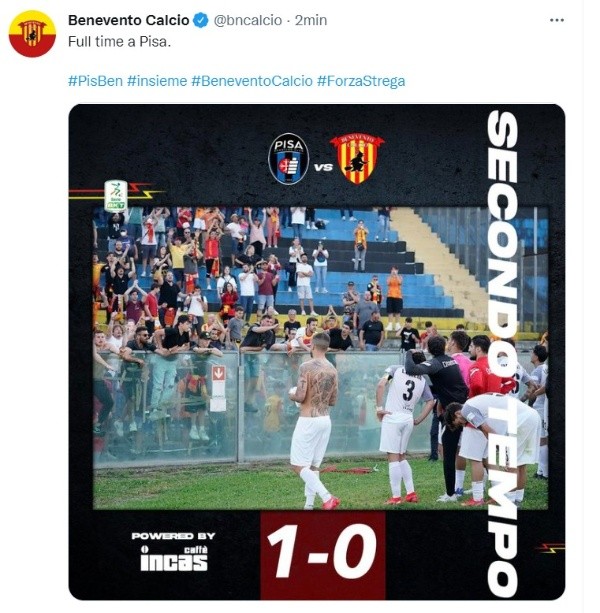Click the 2min timestamp
This screenshot has height=613, width=600.
pos(311,20)
